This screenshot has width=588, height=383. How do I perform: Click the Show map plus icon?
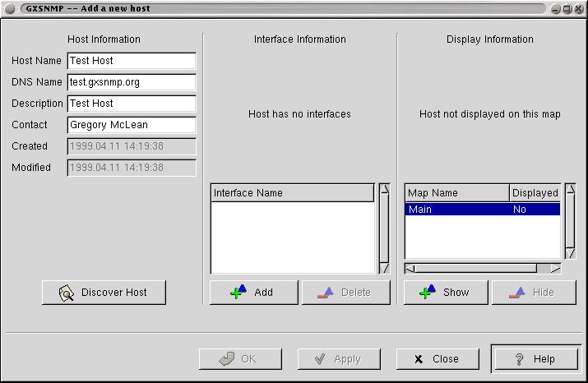point(428,292)
